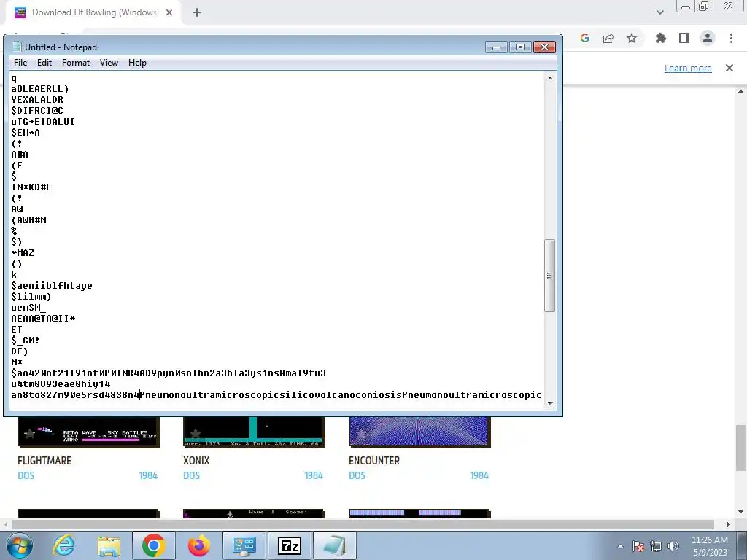Click the 1984 year link under Encounter
The image size is (747, 560).
(x=479, y=475)
